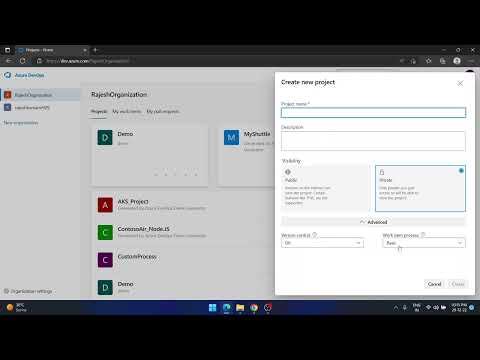The image size is (480, 360).
Task: Click the weather widget in the taskbar
Action: click(16, 307)
